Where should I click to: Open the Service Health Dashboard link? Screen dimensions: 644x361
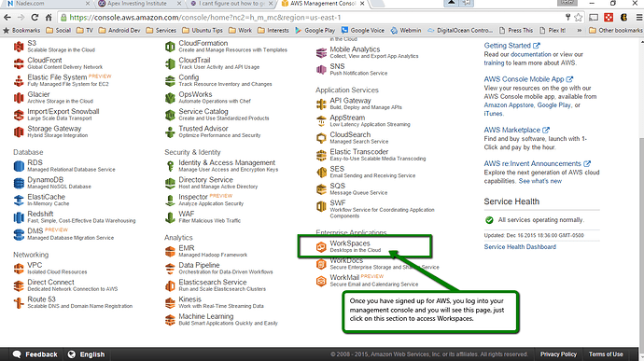[520, 247]
